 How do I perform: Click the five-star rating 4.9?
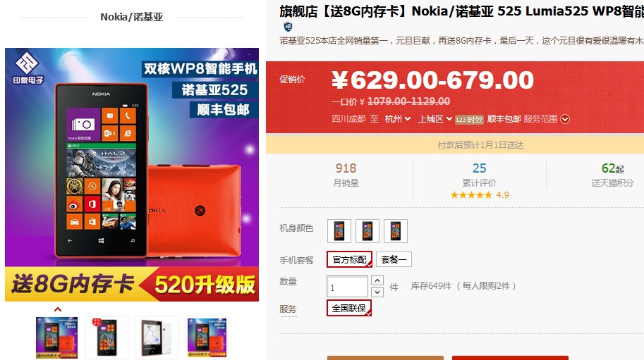click(480, 194)
